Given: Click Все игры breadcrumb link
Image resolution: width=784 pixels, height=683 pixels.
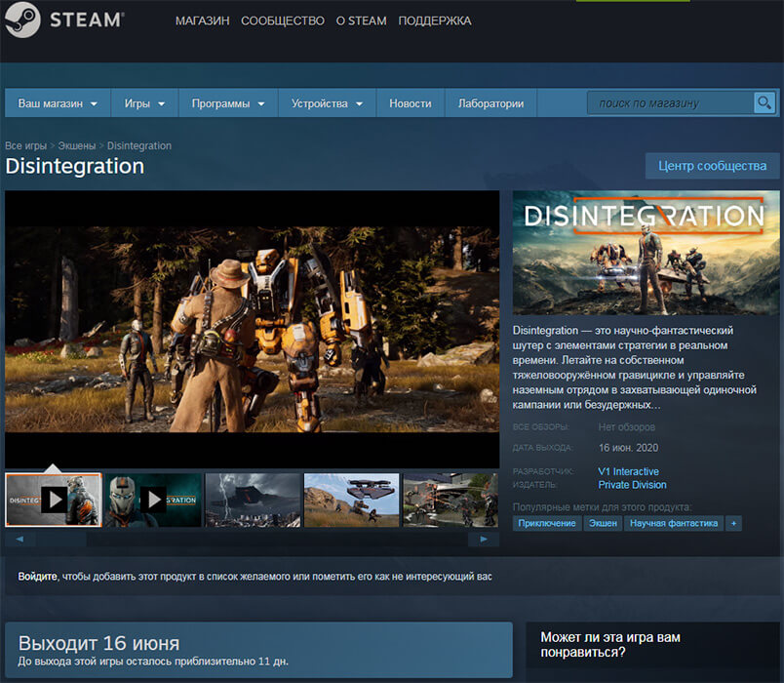Looking at the screenshot, I should (x=25, y=145).
